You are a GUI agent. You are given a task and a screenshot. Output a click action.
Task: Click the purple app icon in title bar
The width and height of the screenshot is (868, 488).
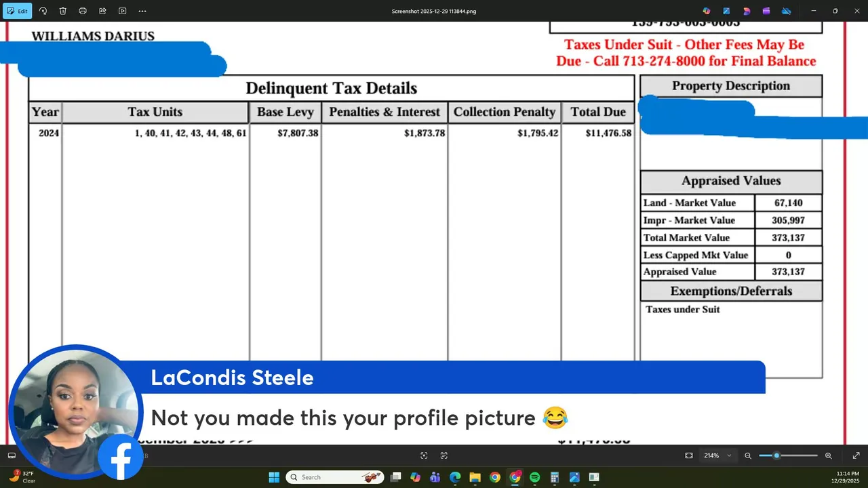coord(766,11)
